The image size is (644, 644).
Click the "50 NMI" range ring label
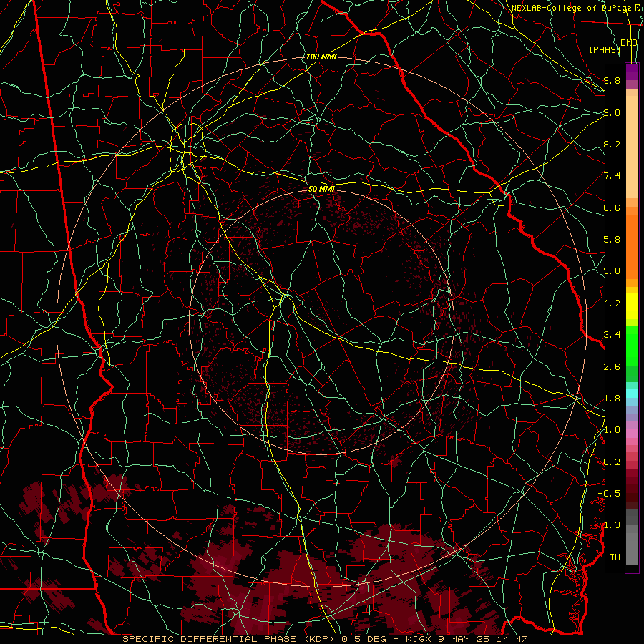pos(321,189)
